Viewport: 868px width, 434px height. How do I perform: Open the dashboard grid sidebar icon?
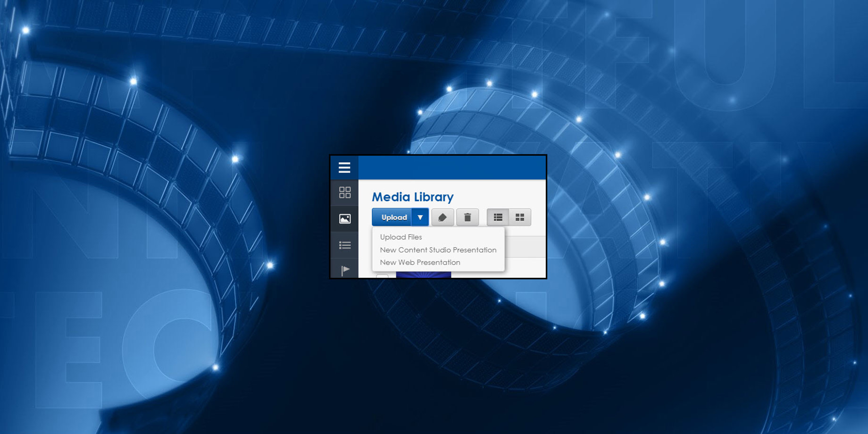click(345, 192)
